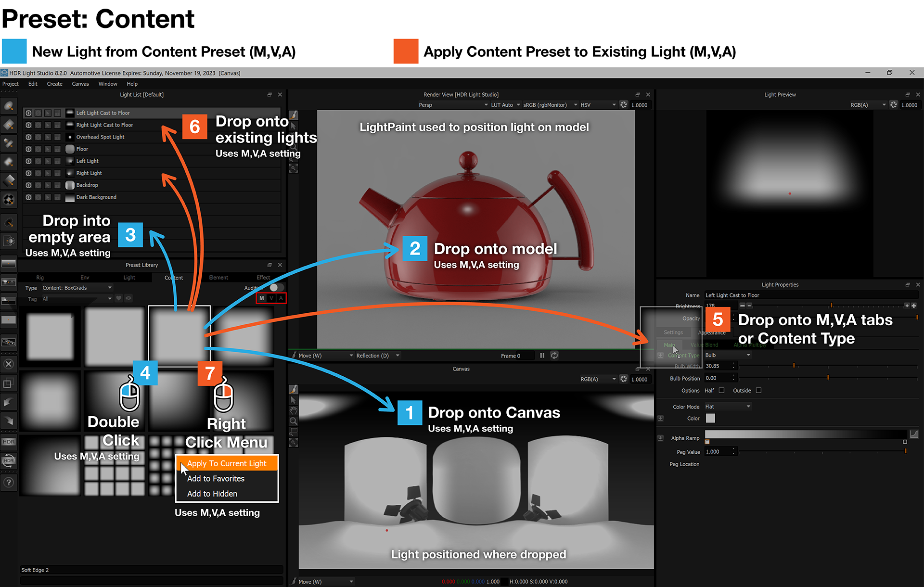This screenshot has height=587, width=924.
Task: Enable the Outside option checkbox
Action: click(759, 391)
